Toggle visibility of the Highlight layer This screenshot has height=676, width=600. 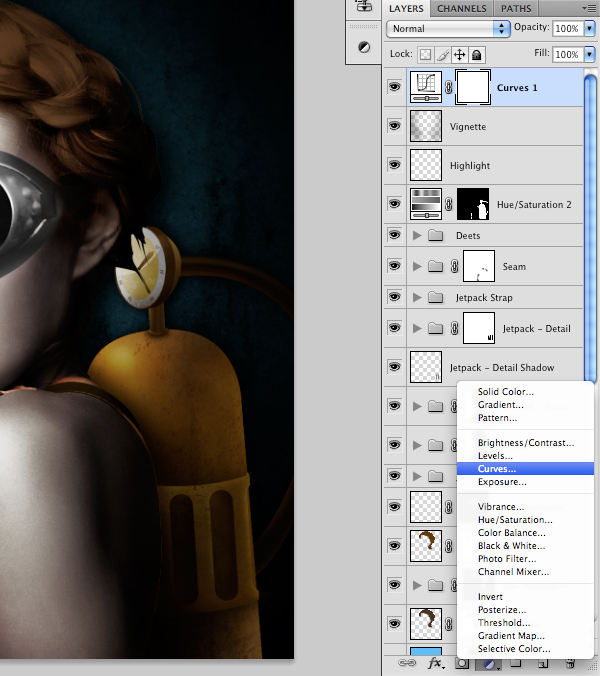point(394,164)
